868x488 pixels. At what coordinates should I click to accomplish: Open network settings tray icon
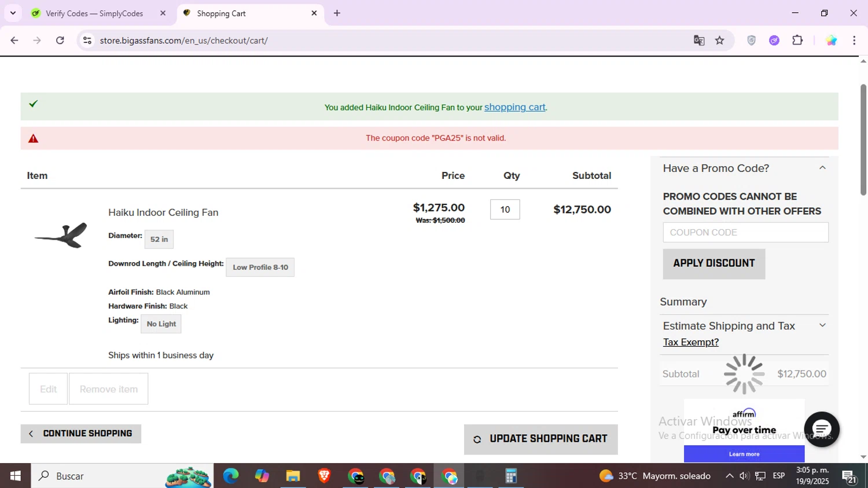pyautogui.click(x=760, y=476)
